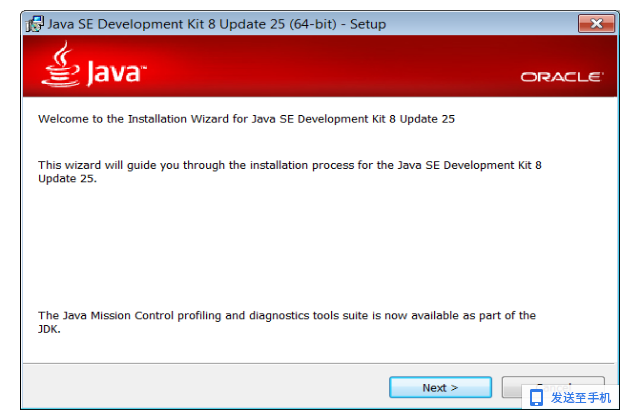This screenshot has width=631, height=416.
Task: Click the 'JDK.' text at the bottom
Action: pos(49,329)
